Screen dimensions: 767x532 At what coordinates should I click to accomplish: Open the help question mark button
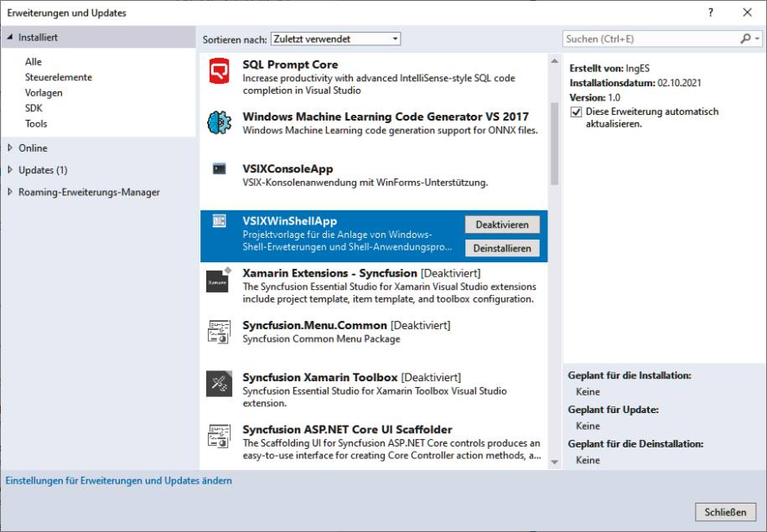pos(711,13)
